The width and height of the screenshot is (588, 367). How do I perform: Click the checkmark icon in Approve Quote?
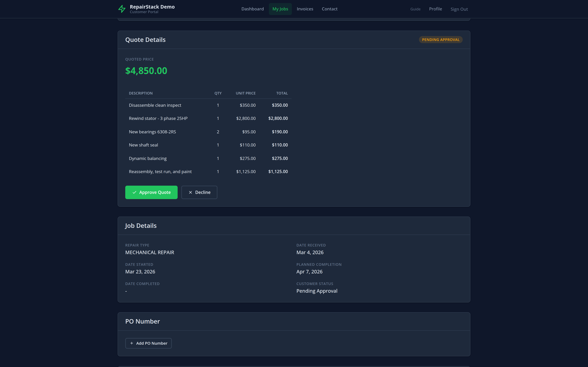pos(134,192)
